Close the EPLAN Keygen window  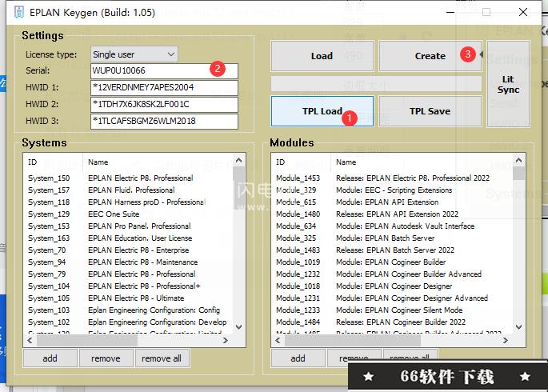tap(523, 12)
